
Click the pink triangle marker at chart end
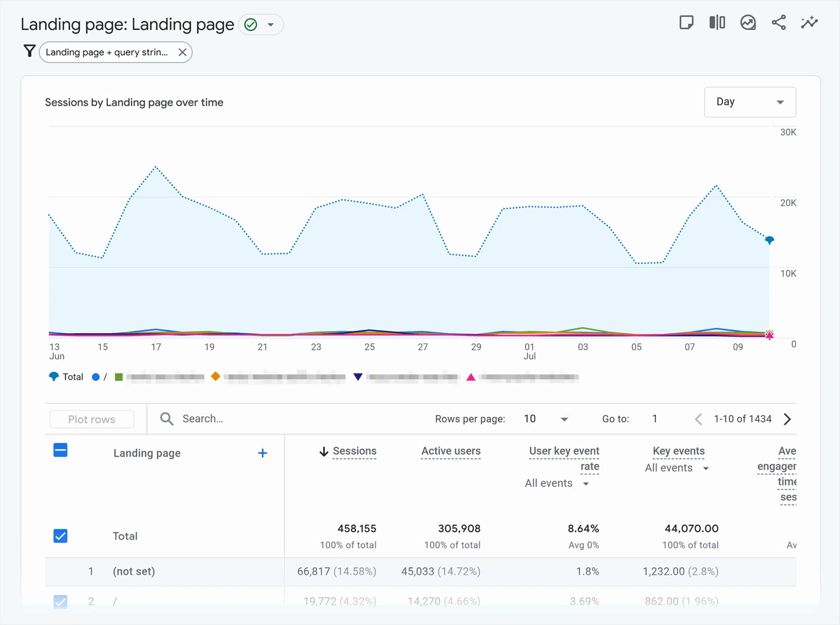(x=769, y=335)
